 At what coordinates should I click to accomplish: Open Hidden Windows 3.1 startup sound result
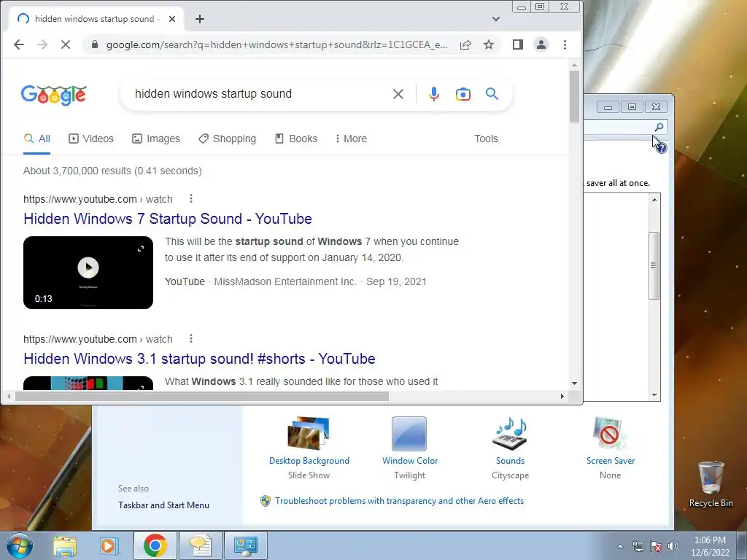tap(199, 359)
